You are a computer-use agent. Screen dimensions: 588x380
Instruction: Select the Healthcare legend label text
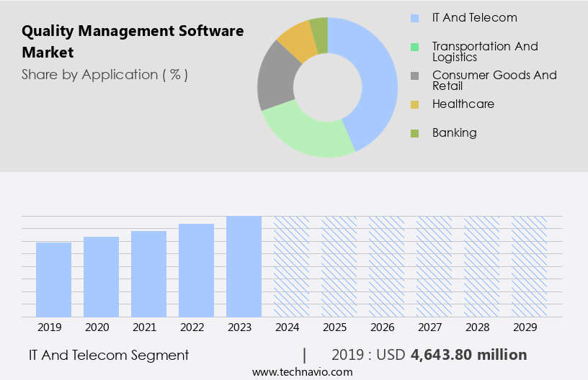pyautogui.click(x=463, y=104)
